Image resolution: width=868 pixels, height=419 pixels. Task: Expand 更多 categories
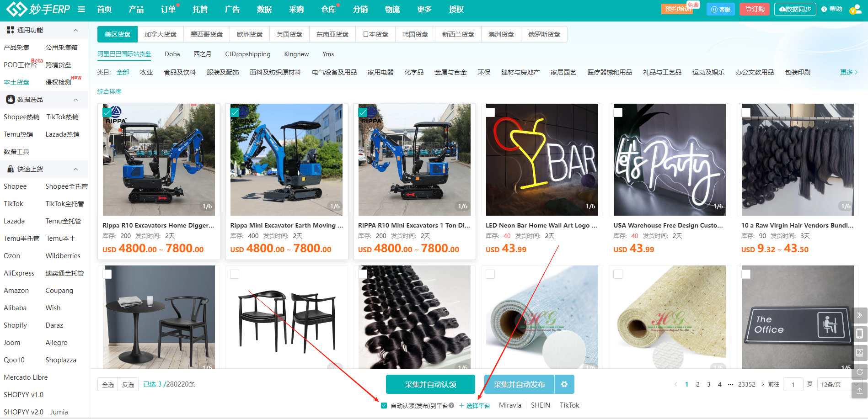click(x=849, y=72)
